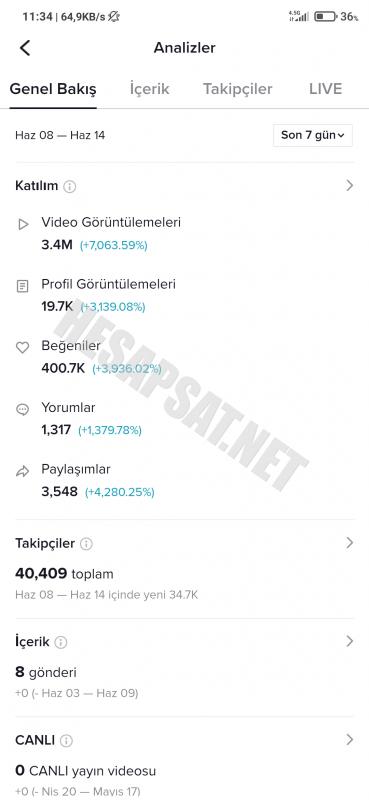
Task: Open the Son 7 gün date range dropdown
Action: [313, 135]
